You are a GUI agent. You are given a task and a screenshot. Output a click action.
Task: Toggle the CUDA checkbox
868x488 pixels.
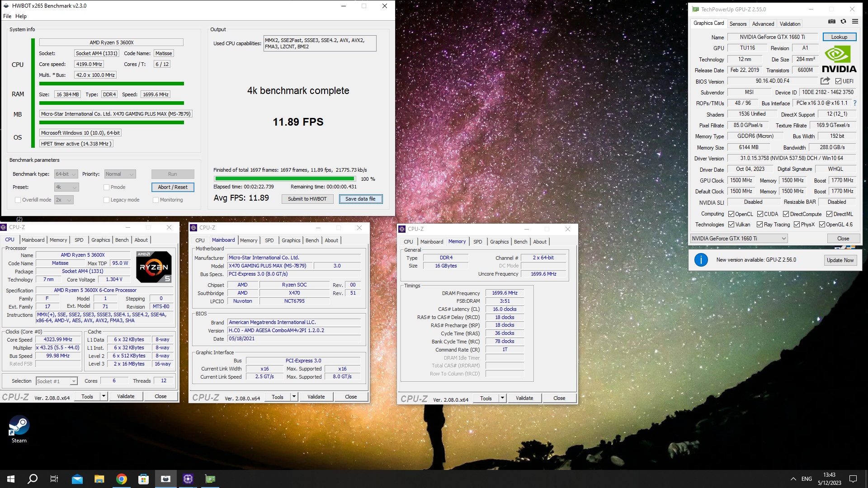pyautogui.click(x=760, y=214)
